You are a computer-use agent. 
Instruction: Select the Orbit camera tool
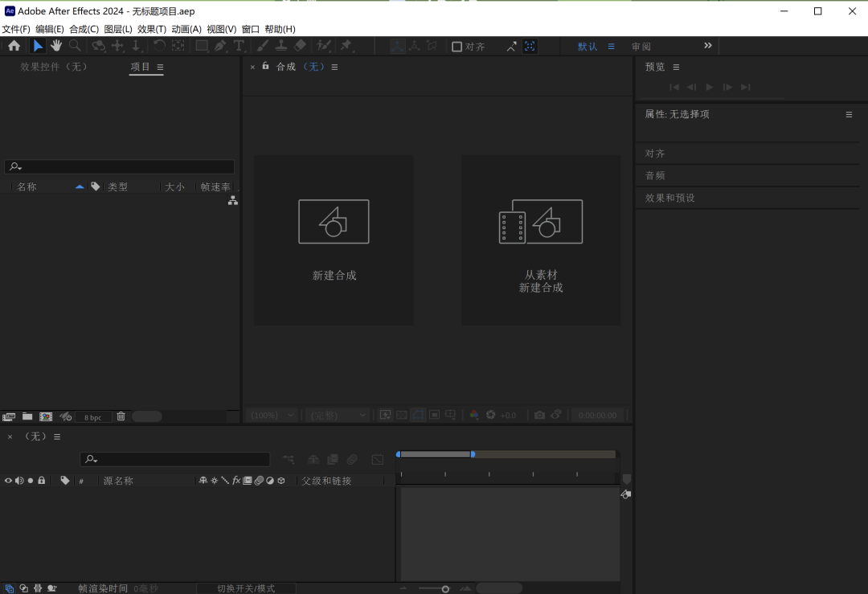tap(99, 46)
